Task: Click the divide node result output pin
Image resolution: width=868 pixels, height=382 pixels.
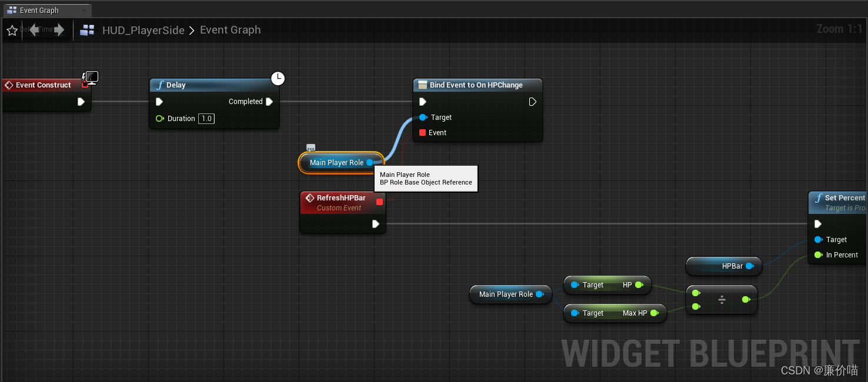Action: point(746,300)
